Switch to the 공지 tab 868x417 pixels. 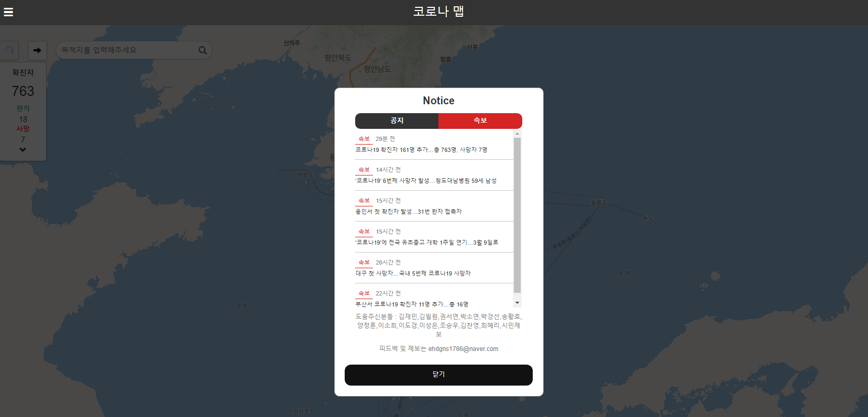(x=397, y=120)
